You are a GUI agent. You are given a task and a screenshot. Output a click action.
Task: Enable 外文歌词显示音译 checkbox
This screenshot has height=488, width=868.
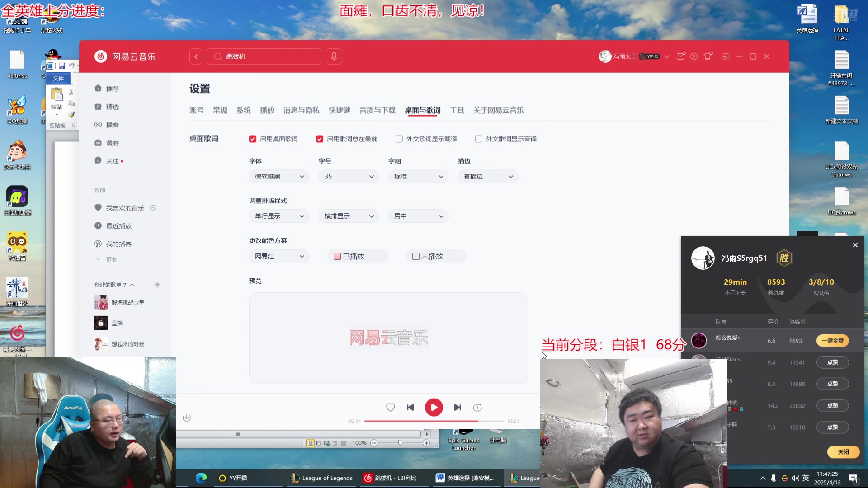point(479,139)
